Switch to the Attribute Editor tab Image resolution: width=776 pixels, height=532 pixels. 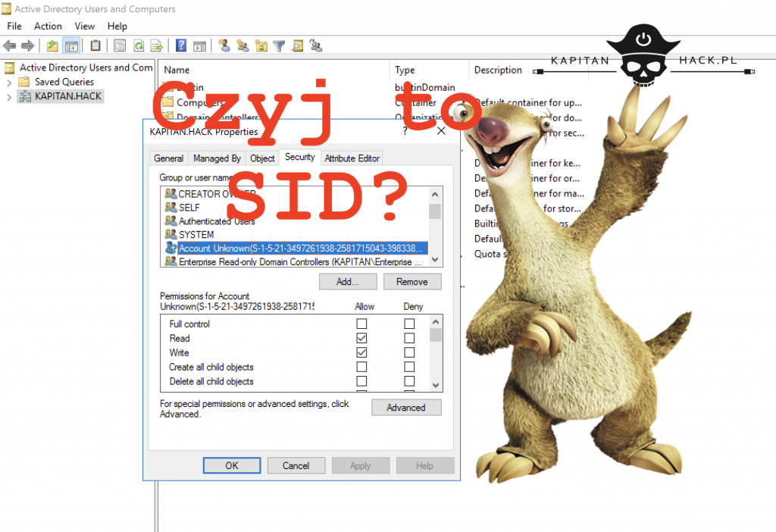point(352,158)
